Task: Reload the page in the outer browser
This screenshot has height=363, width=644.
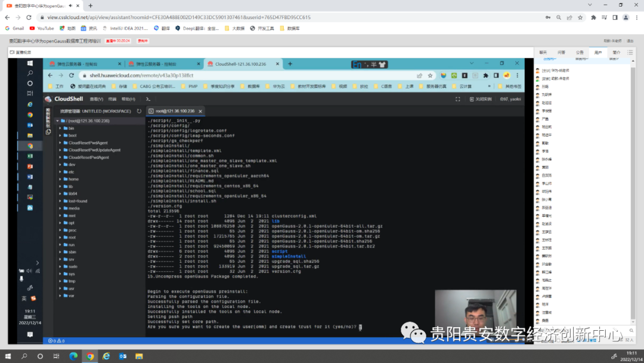Action: pyautogui.click(x=29, y=17)
